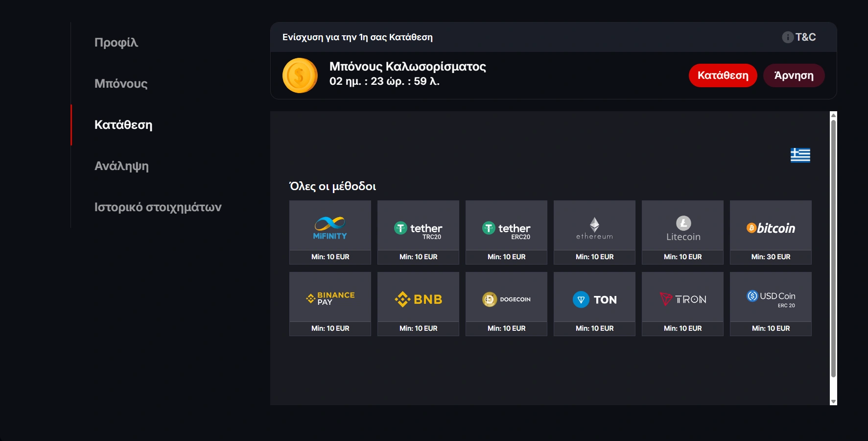Open T&C info for the bonus
The image size is (868, 441).
point(799,37)
